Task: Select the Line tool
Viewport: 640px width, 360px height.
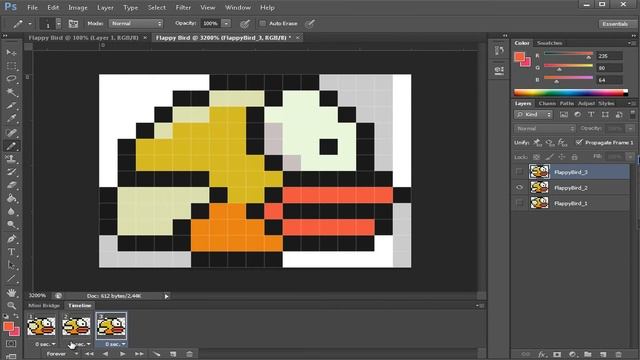Action: coord(11,279)
